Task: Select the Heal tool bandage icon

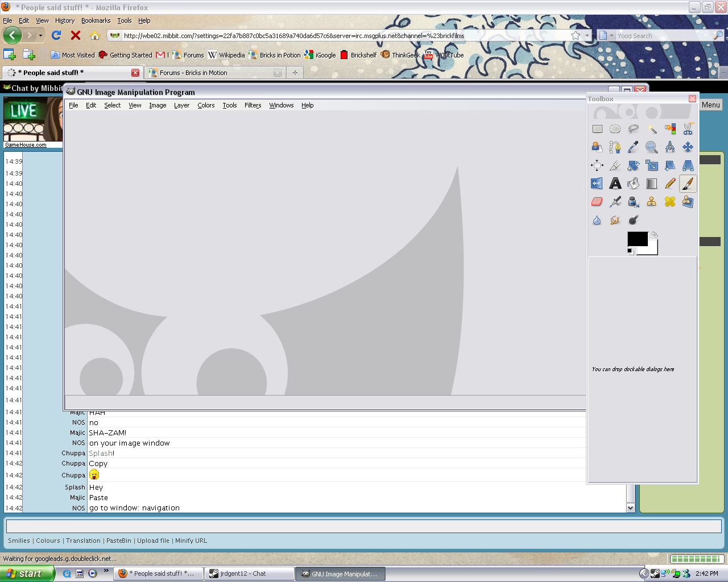Action: click(670, 202)
